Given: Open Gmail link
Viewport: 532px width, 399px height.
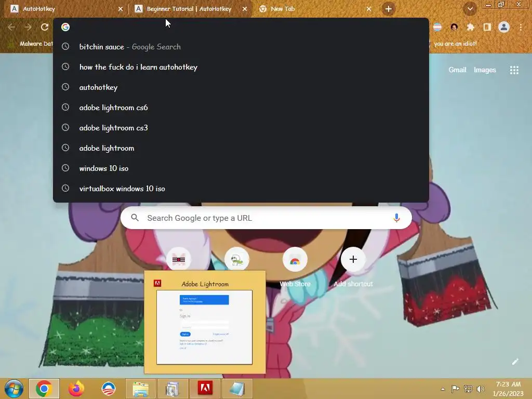Looking at the screenshot, I should point(457,70).
